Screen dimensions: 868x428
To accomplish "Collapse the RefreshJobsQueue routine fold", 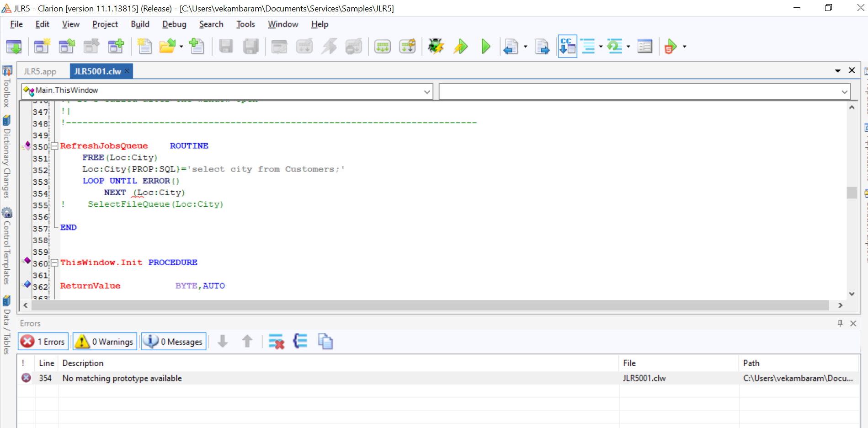I will pyautogui.click(x=54, y=146).
